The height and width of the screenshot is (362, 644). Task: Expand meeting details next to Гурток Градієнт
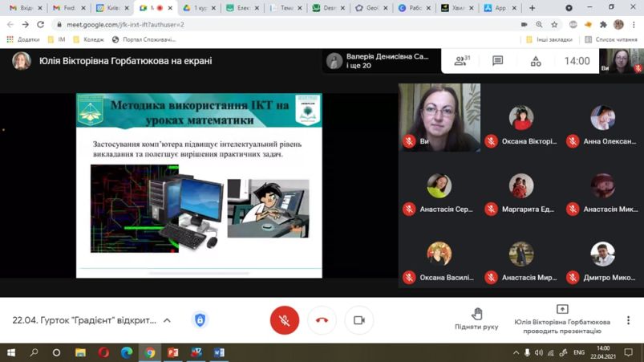click(167, 320)
